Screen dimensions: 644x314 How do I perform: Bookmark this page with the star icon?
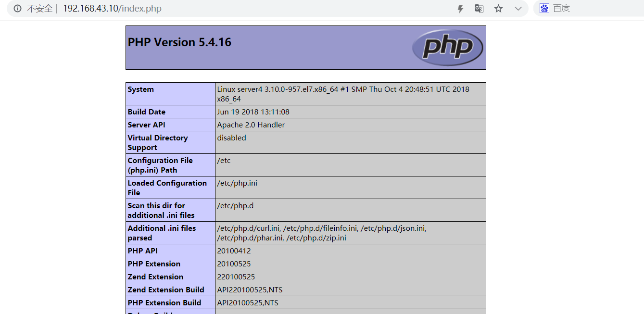pos(498,9)
